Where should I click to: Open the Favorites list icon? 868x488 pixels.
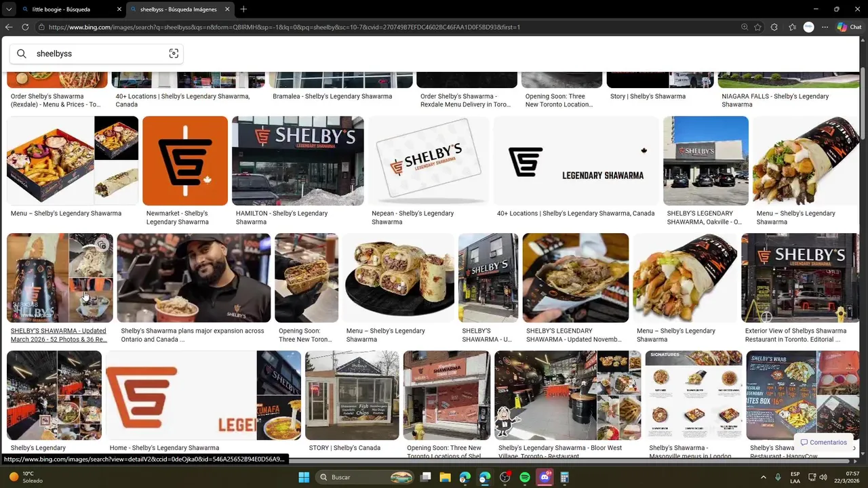(792, 27)
